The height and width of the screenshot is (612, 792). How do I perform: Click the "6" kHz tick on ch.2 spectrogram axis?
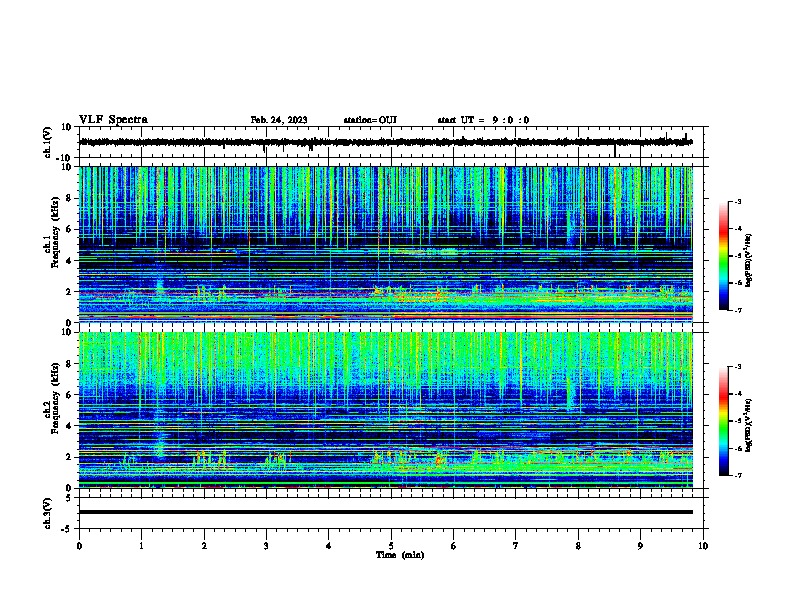click(x=70, y=395)
